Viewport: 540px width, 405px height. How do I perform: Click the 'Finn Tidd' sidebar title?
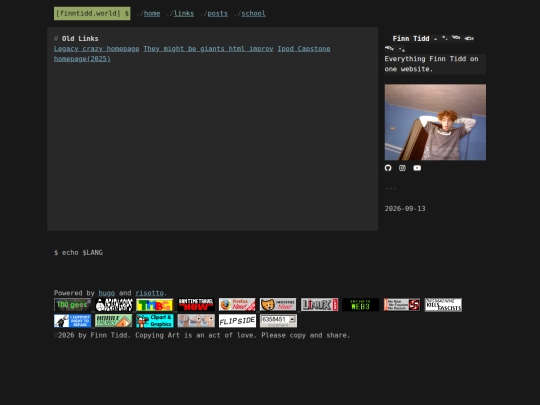click(411, 39)
